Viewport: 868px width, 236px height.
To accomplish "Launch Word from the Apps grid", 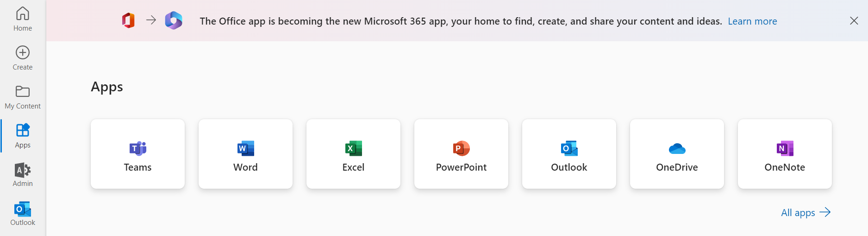I will click(x=245, y=154).
